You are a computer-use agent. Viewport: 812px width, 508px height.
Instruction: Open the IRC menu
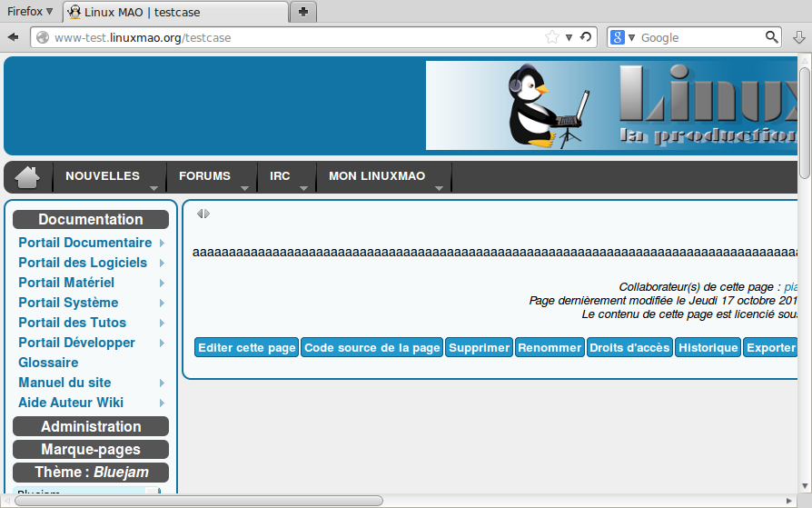click(280, 175)
